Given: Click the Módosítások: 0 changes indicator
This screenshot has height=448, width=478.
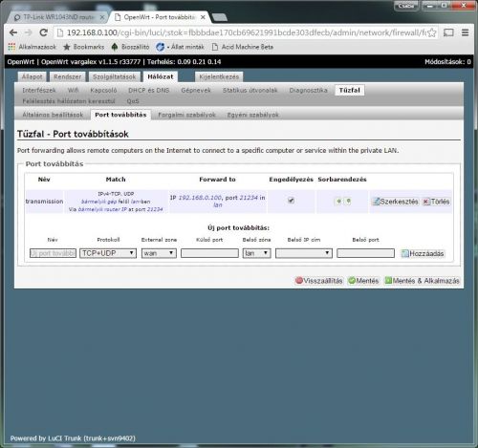Looking at the screenshot, I should coord(447,62).
